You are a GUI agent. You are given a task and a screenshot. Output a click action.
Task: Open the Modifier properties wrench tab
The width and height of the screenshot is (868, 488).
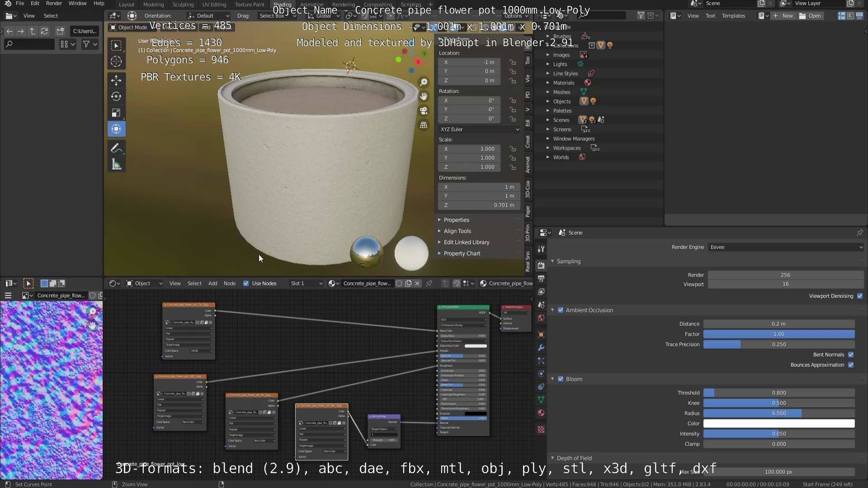(x=541, y=348)
